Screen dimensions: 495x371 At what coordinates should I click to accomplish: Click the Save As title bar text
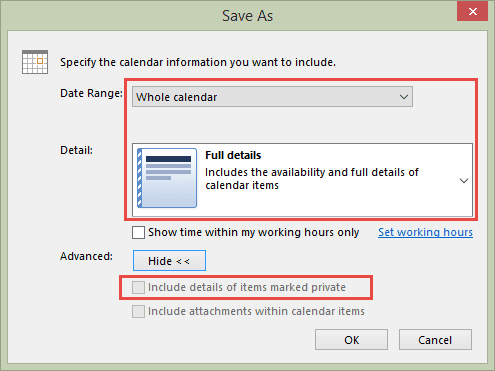[248, 16]
